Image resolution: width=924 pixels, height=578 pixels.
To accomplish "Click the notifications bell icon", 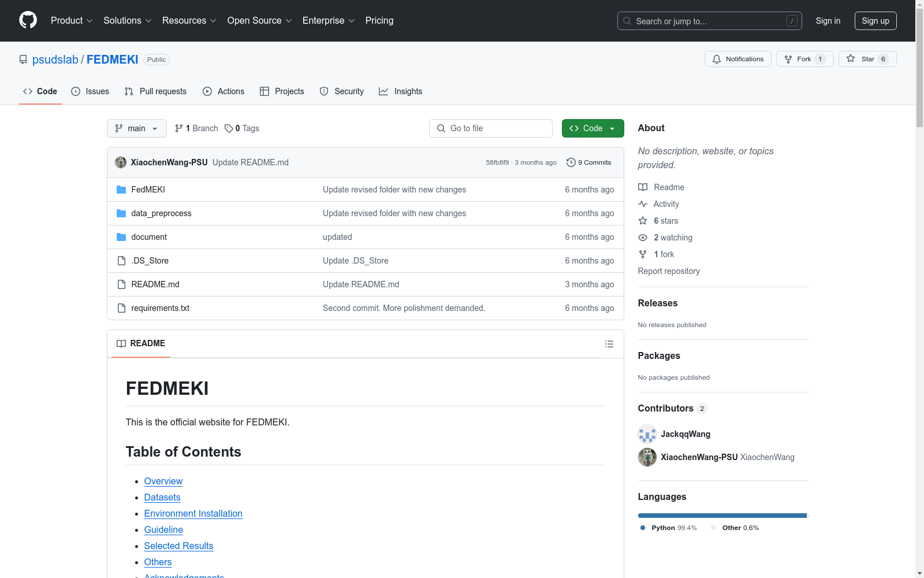I will tap(717, 59).
